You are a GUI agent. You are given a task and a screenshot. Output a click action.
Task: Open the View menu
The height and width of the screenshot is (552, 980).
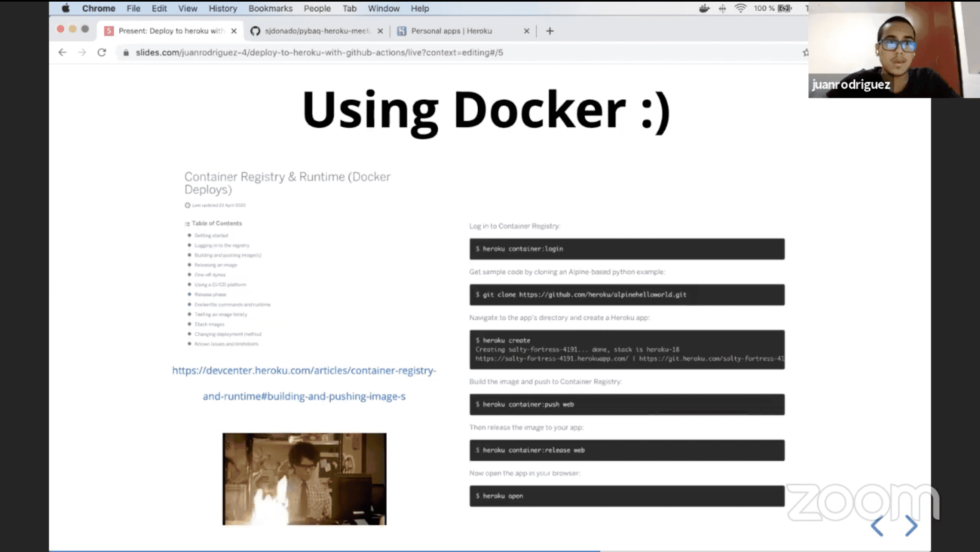coord(188,8)
